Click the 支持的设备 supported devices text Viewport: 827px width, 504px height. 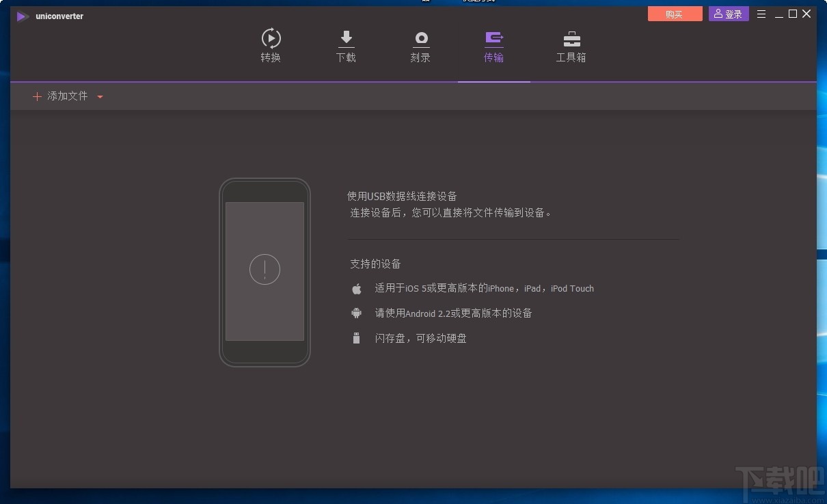point(375,264)
